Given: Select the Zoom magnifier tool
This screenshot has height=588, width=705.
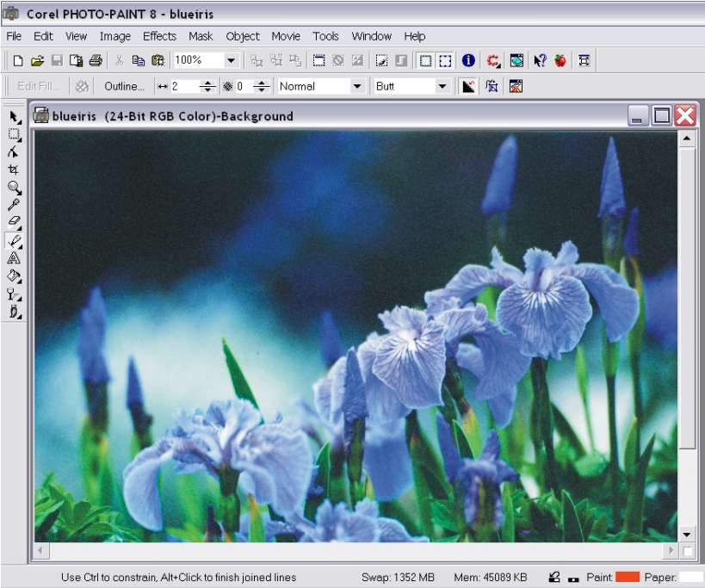Looking at the screenshot, I should click(x=14, y=187).
